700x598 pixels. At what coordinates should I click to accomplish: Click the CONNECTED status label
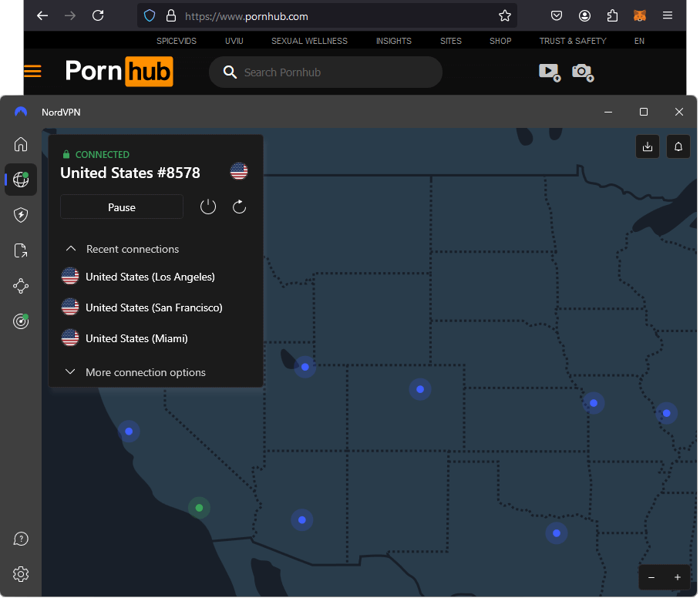coord(103,154)
